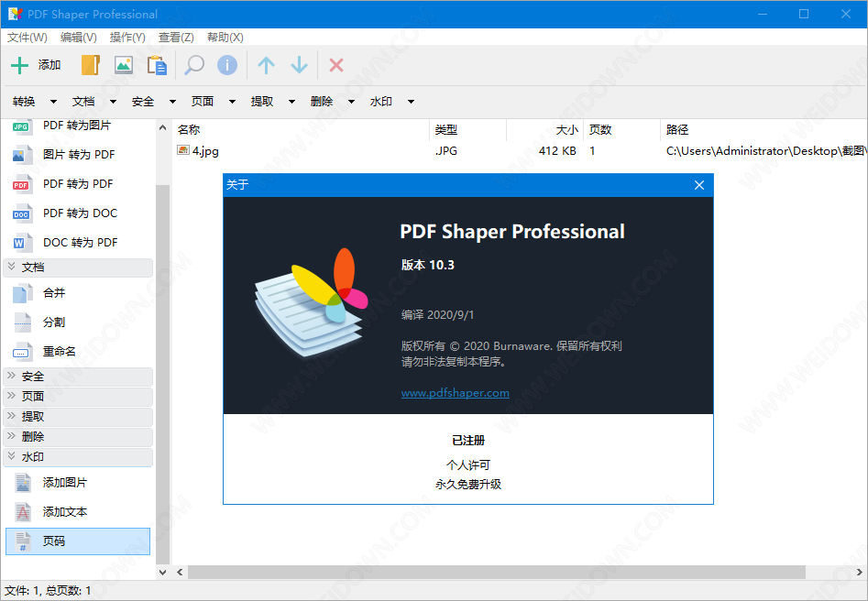Viewport: 868px width, 601px height.
Task: Open www.pdfshaper.com link
Action: point(455,393)
